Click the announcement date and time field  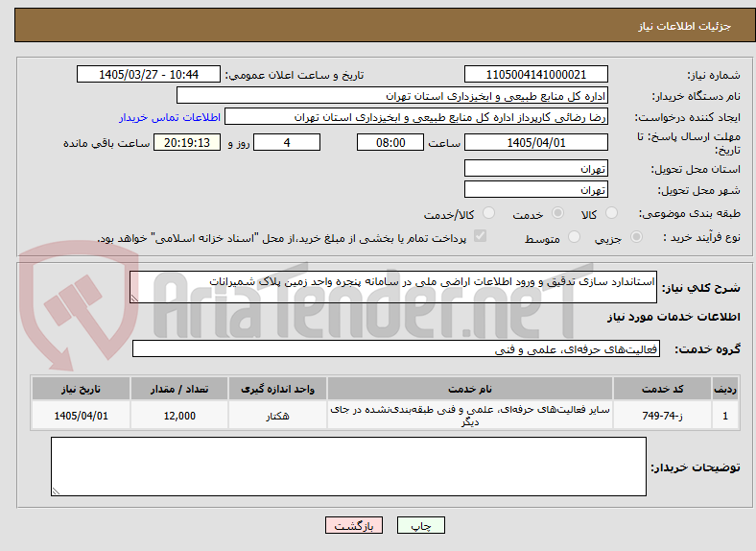pyautogui.click(x=149, y=74)
